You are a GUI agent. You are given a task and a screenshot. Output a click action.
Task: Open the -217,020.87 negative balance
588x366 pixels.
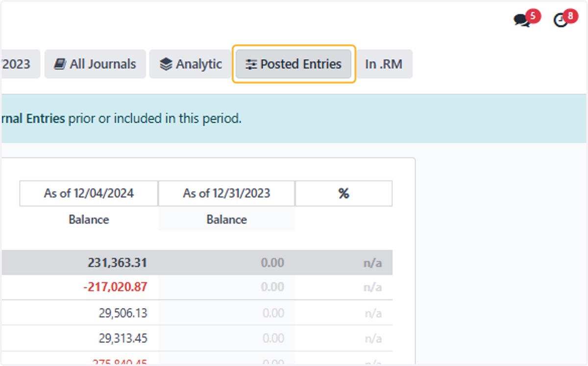(115, 287)
